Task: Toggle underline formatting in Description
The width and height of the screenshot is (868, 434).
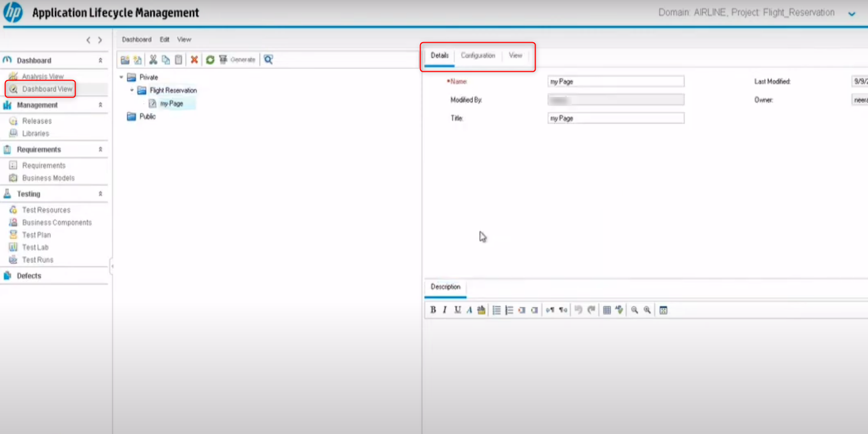Action: [x=457, y=310]
